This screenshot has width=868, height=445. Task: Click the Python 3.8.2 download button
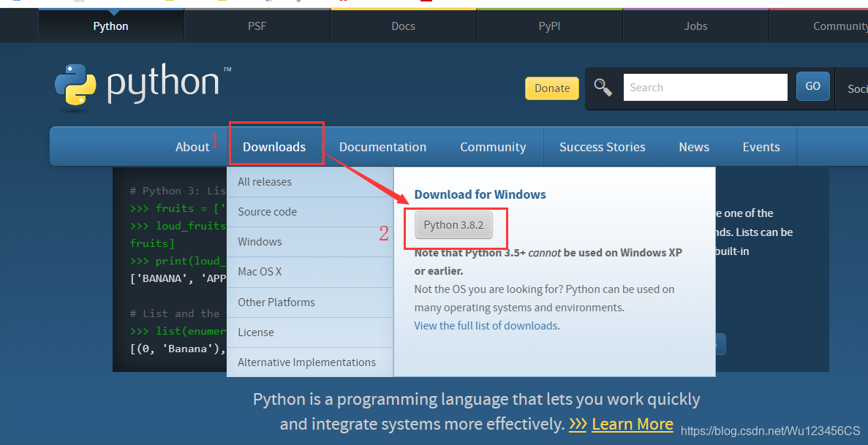[x=453, y=225]
